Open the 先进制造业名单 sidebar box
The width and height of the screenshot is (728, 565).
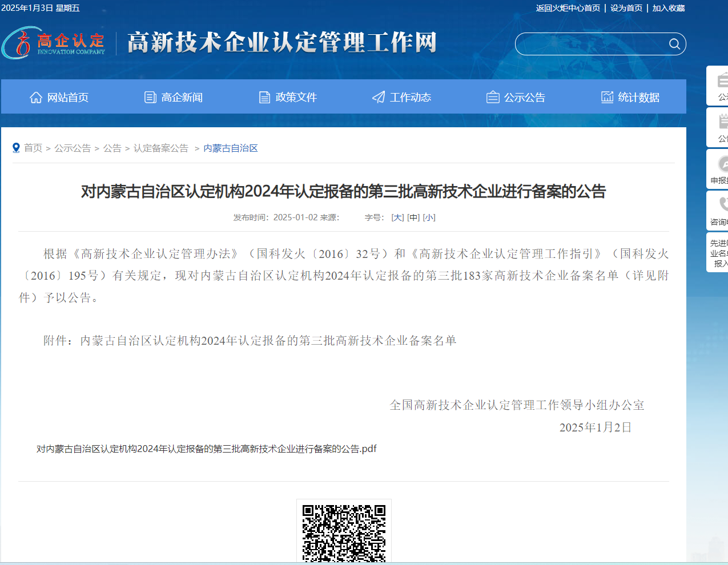[718, 253]
